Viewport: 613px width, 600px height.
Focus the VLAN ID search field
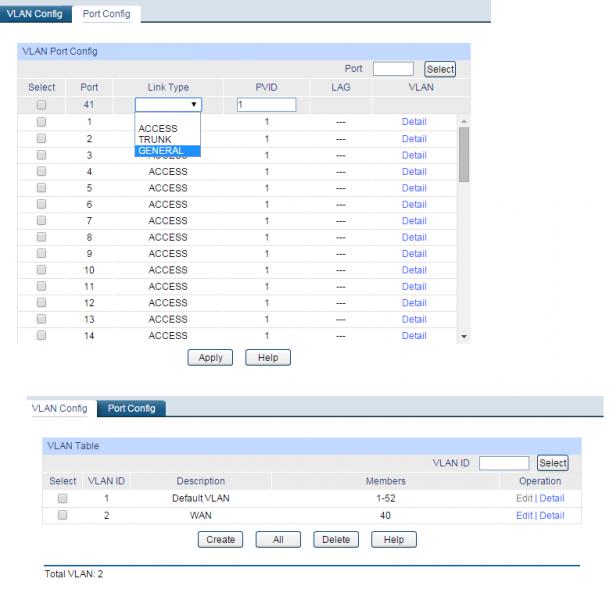tap(504, 463)
